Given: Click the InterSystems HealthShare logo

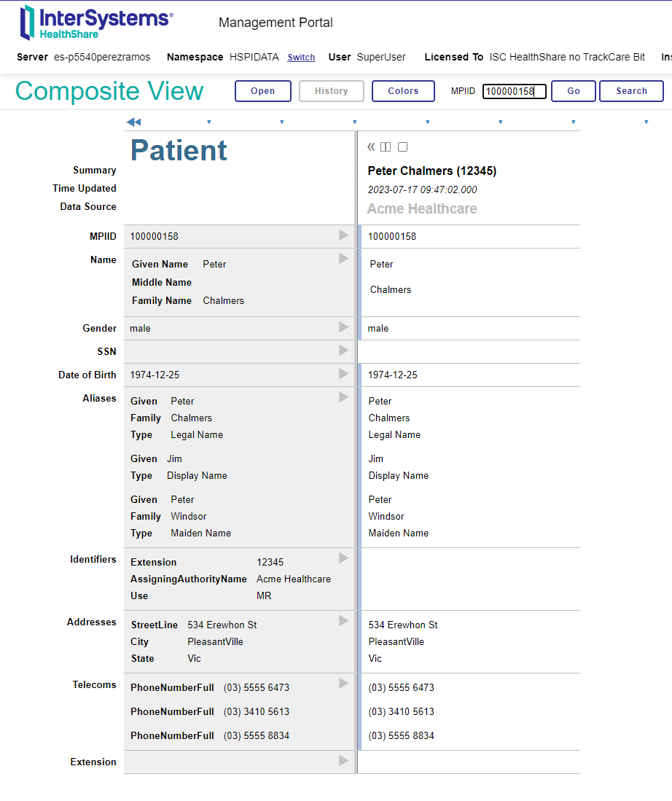Looking at the screenshot, I should (x=96, y=23).
